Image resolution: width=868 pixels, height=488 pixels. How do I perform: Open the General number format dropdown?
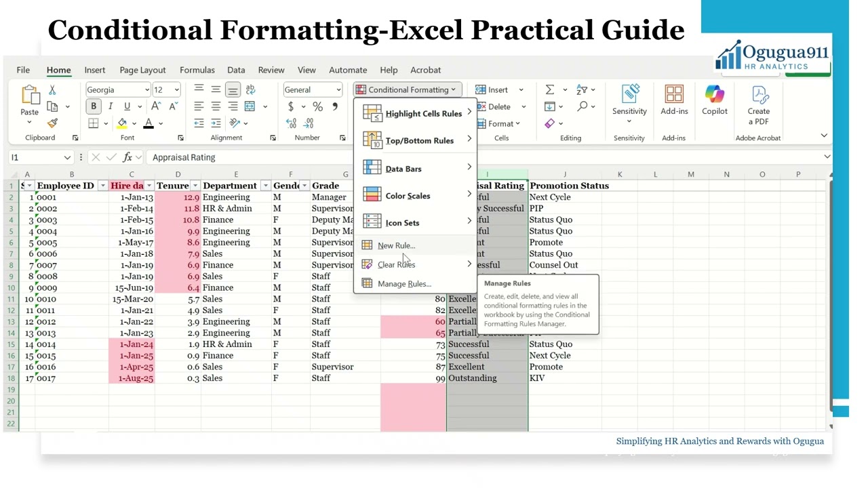pyautogui.click(x=338, y=89)
